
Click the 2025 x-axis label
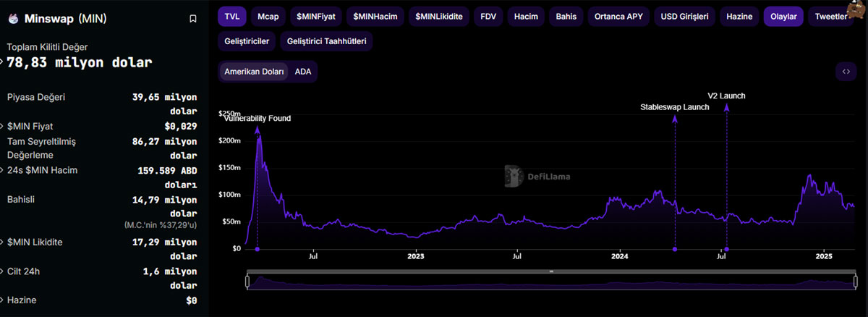click(x=825, y=256)
